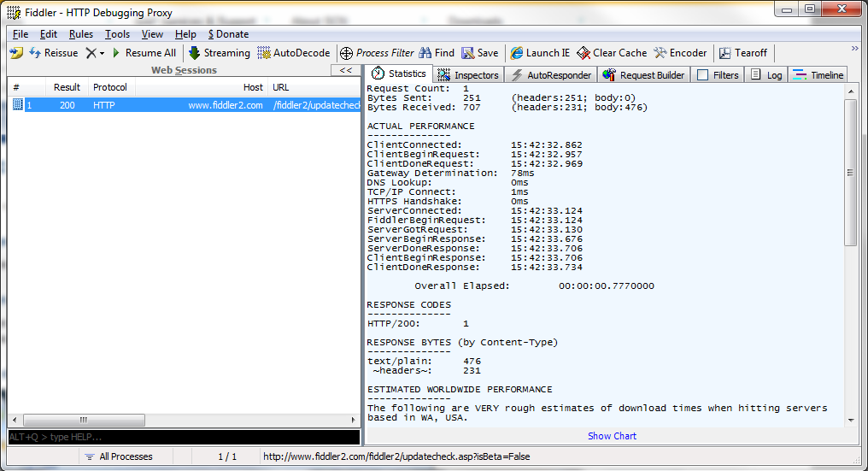The height and width of the screenshot is (471, 868).
Task: Click Clear Cache in the toolbar
Action: [612, 53]
